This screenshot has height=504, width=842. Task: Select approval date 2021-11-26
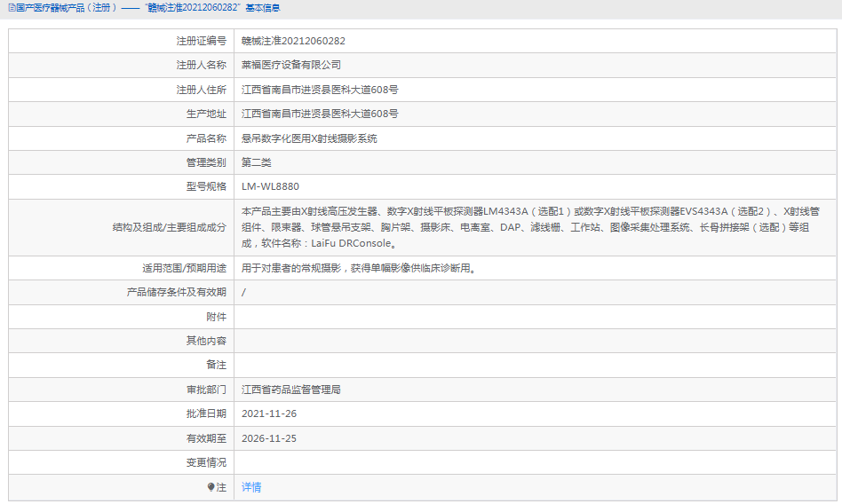coord(269,413)
